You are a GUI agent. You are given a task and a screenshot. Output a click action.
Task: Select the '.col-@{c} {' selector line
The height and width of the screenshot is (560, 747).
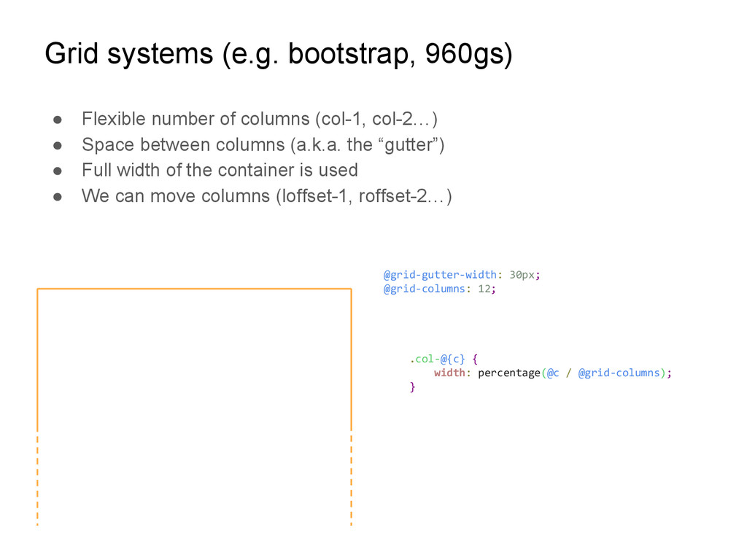[x=444, y=359]
